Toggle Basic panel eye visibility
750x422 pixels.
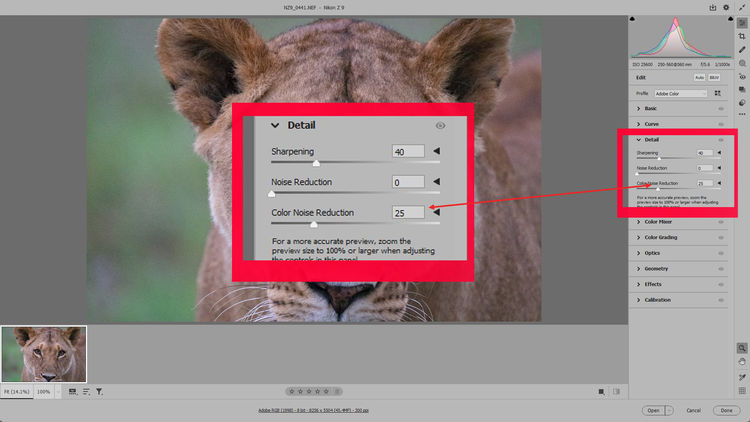tap(721, 108)
